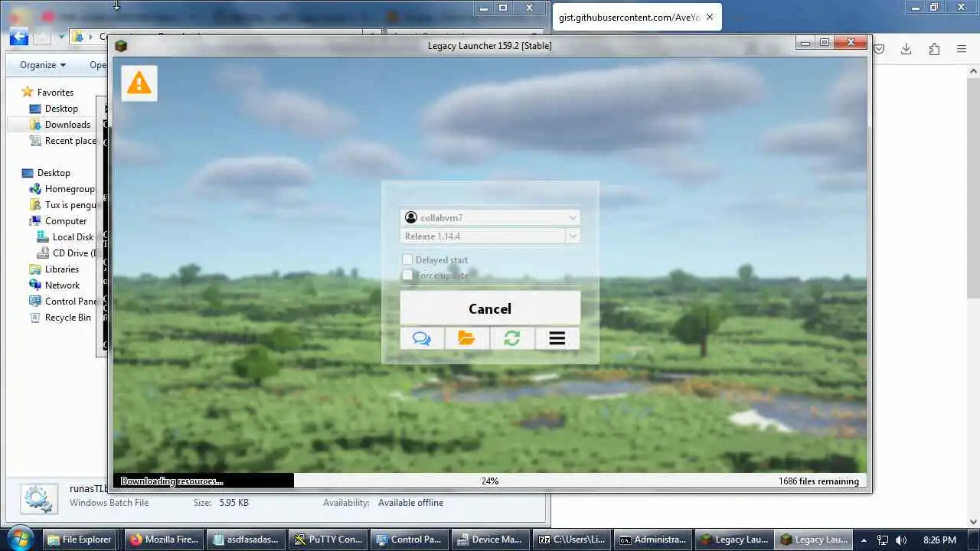Viewport: 980px width, 551px height.
Task: Open File Explorer's recent locations history arrow
Action: click(61, 37)
